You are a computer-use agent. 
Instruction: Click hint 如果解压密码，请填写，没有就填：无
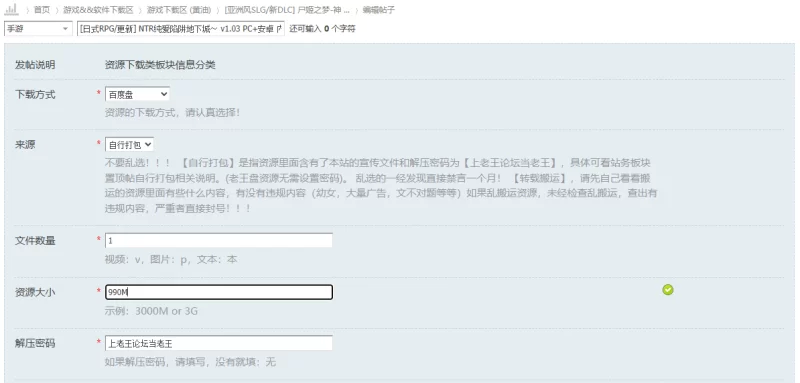point(190,362)
